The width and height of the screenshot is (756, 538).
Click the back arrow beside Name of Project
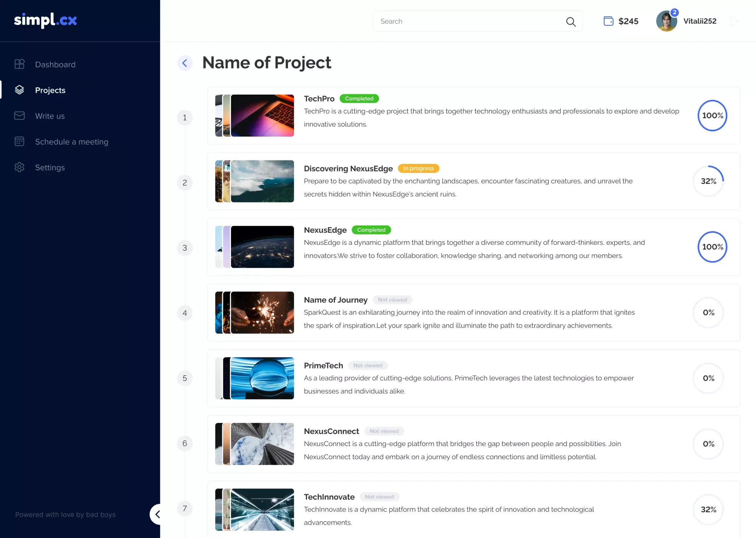pos(185,63)
